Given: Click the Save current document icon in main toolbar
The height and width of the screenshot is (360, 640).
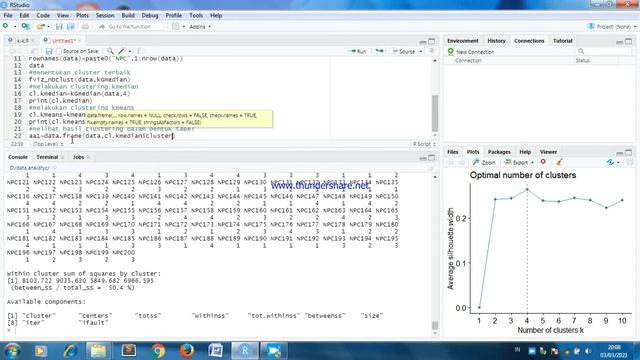Looking at the screenshot, I should (59, 27).
